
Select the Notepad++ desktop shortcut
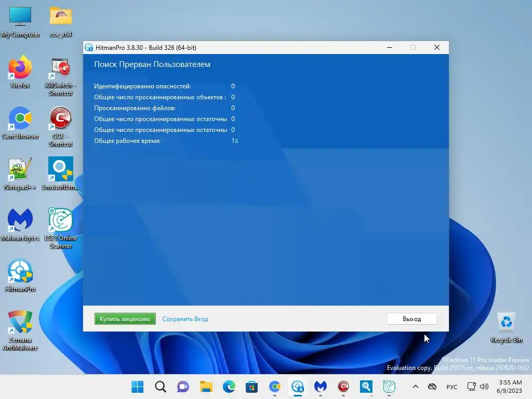tap(20, 174)
